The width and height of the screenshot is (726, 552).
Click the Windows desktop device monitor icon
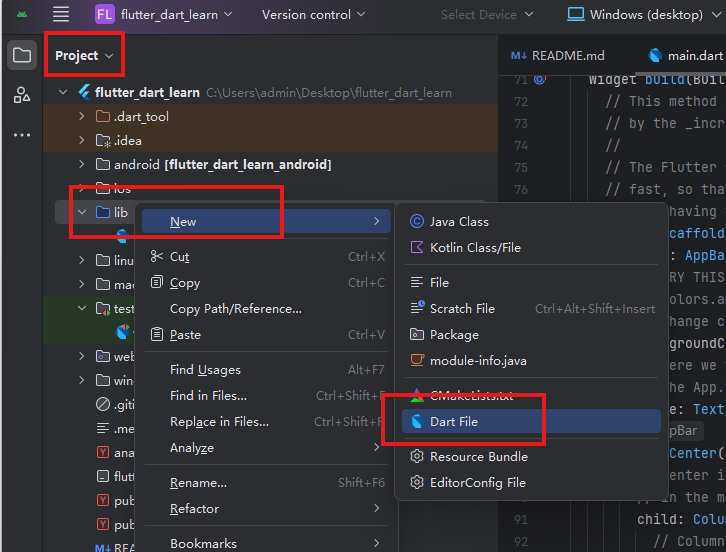[576, 14]
